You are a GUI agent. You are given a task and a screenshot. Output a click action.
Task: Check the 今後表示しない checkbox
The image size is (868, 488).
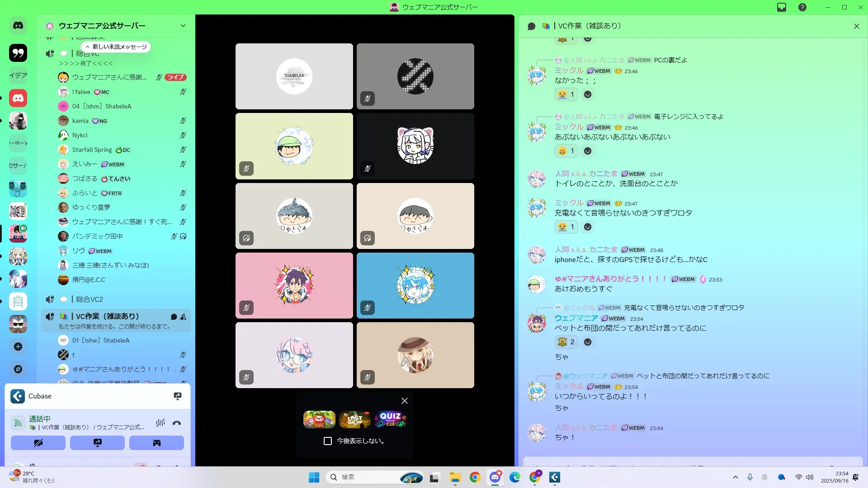coord(328,441)
